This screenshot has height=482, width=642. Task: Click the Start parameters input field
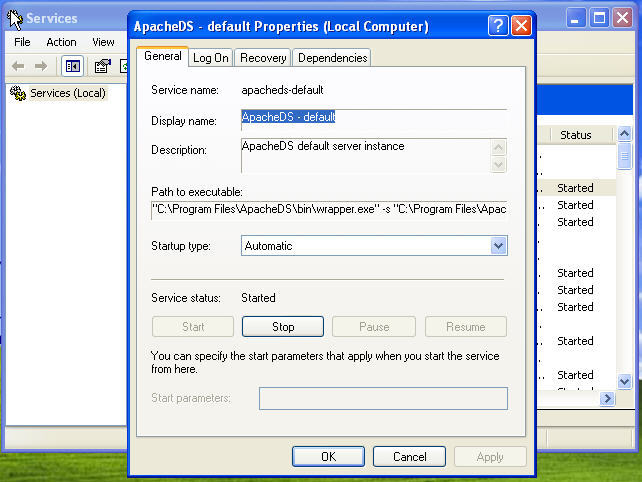383,398
